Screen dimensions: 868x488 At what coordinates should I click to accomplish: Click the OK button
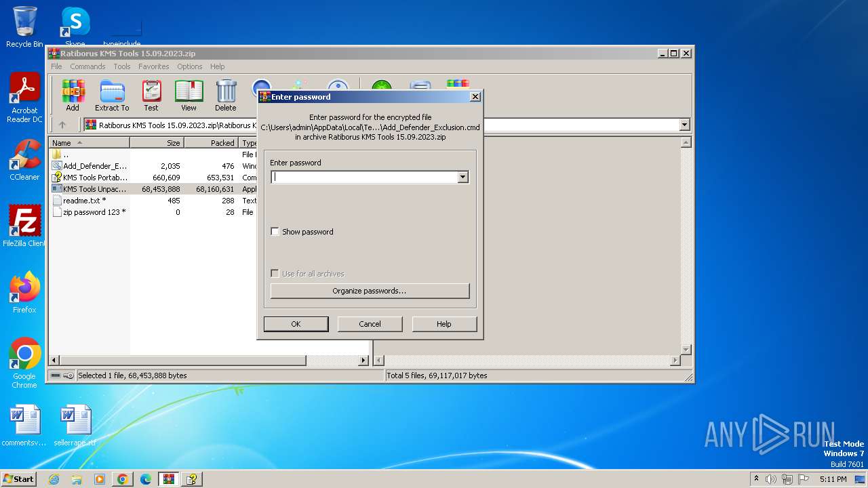point(296,324)
